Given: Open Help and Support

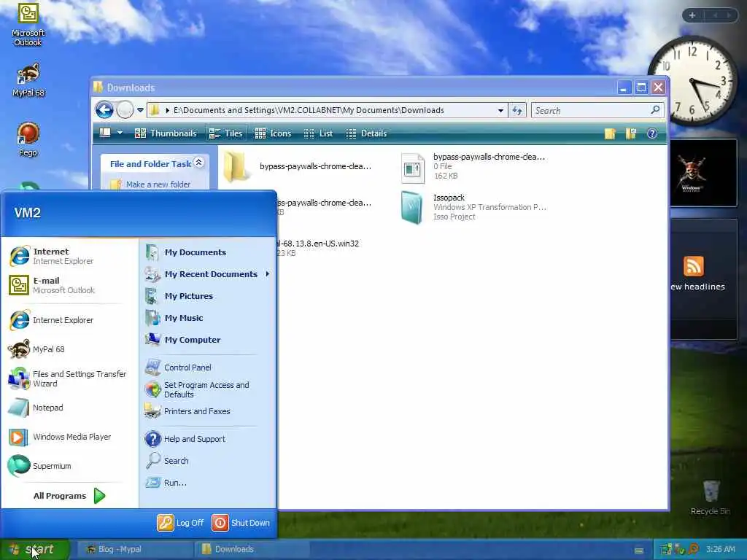Looking at the screenshot, I should pos(208,438).
